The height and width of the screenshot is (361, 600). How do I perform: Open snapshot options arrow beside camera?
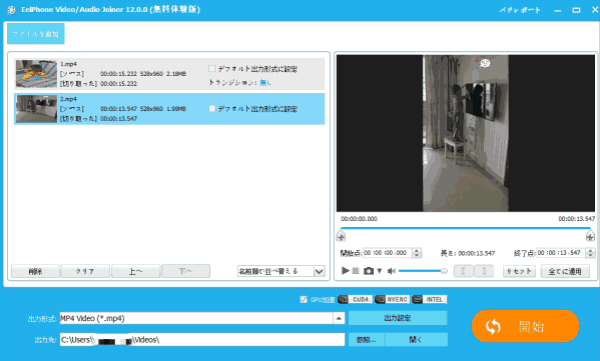(379, 271)
